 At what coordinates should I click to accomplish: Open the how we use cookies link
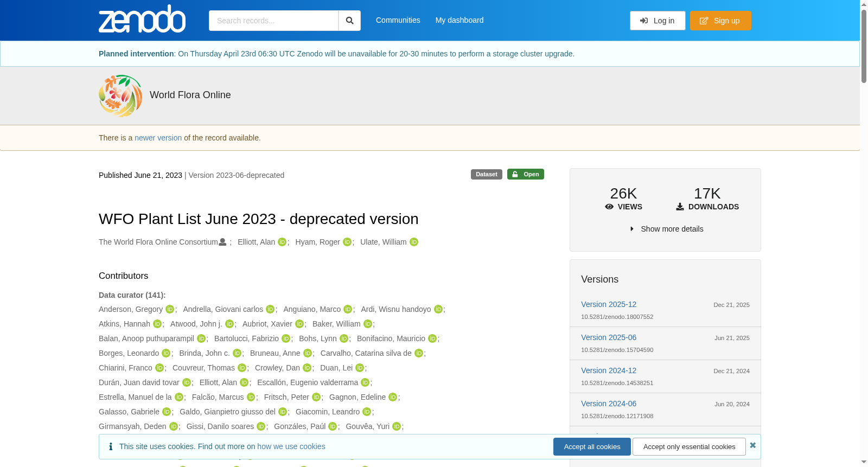[291, 446]
